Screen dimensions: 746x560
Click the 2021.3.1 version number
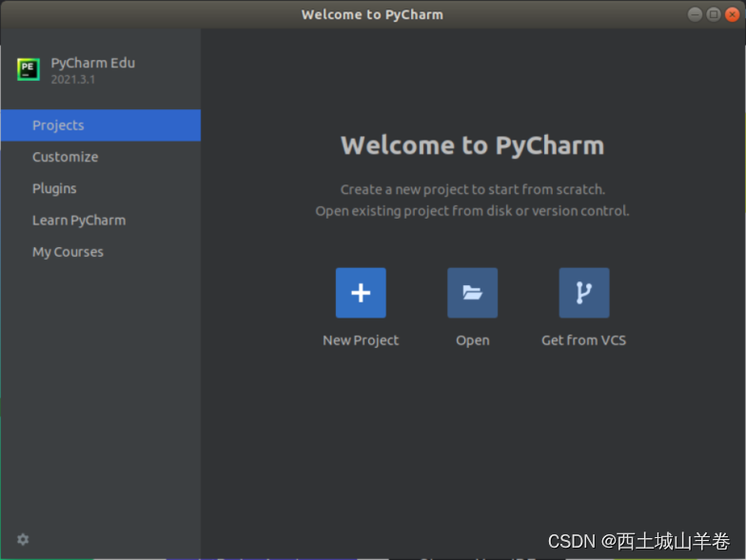click(x=72, y=80)
